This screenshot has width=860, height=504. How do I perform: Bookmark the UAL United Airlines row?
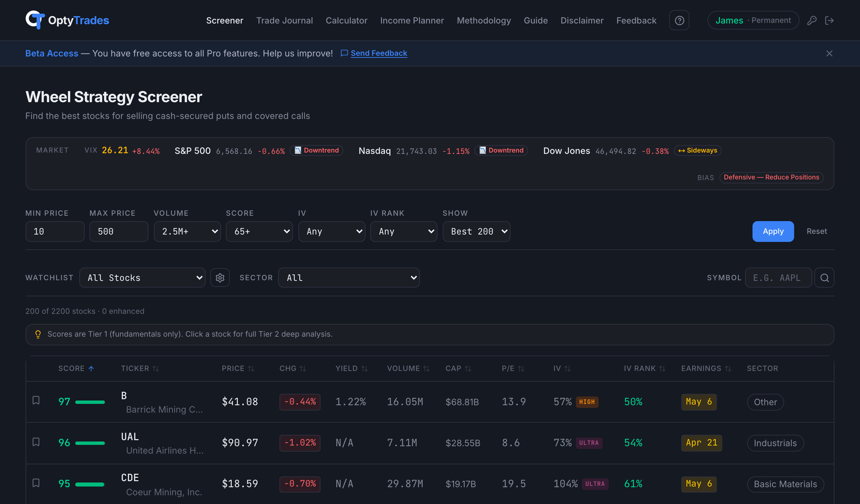coord(36,442)
